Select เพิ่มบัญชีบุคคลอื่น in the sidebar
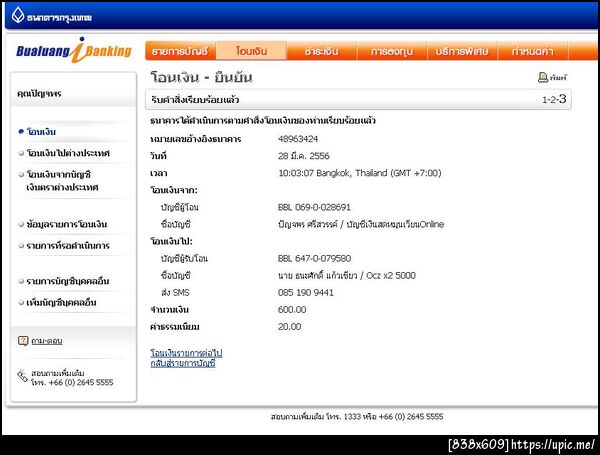This screenshot has width=600, height=455. (61, 302)
